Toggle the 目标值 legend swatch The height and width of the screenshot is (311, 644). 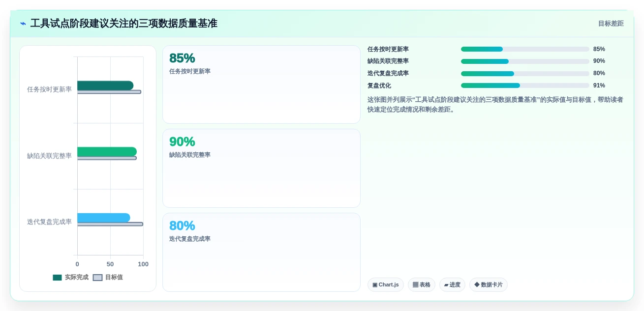tap(98, 278)
